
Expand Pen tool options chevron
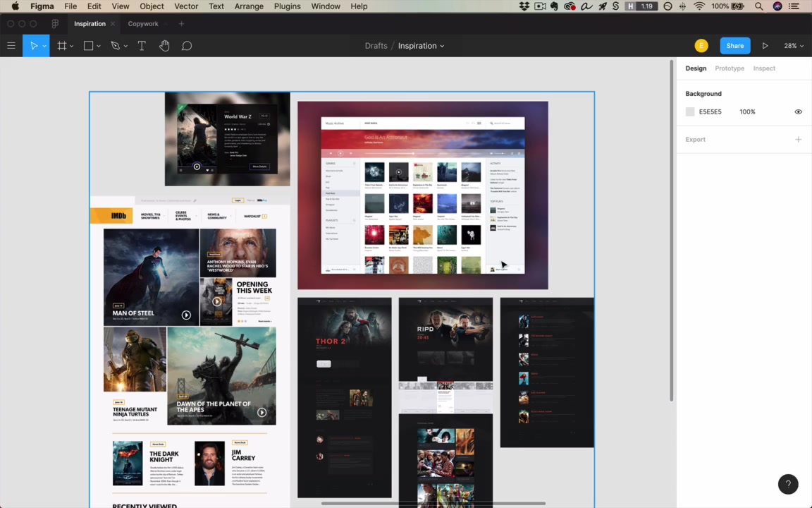pos(125,46)
